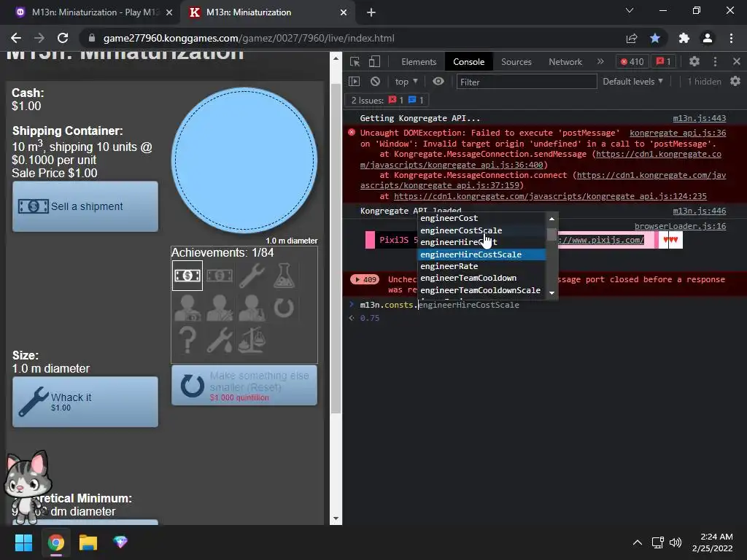Switch to the Console tab
Screen dimensions: 747x560
pos(469,61)
